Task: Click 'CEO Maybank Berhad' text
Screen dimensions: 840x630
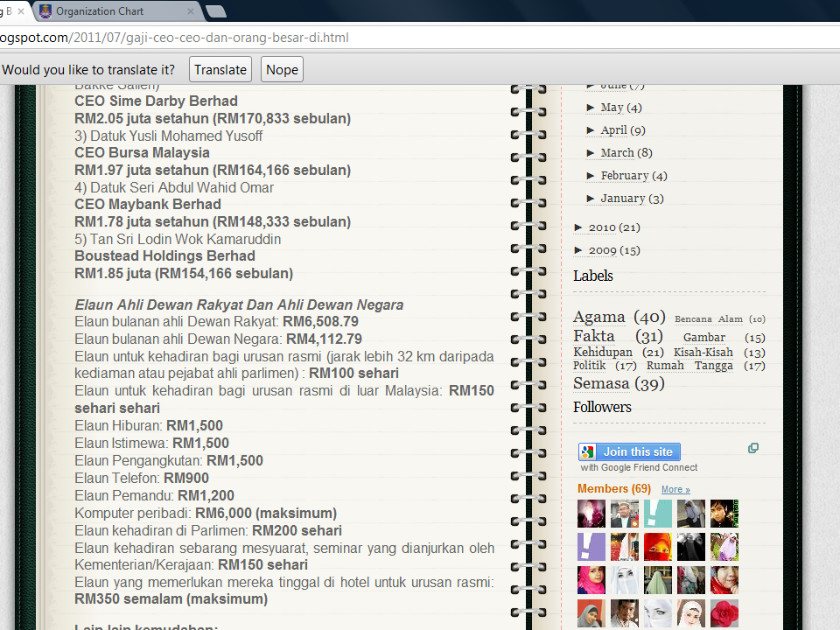Action: (148, 204)
